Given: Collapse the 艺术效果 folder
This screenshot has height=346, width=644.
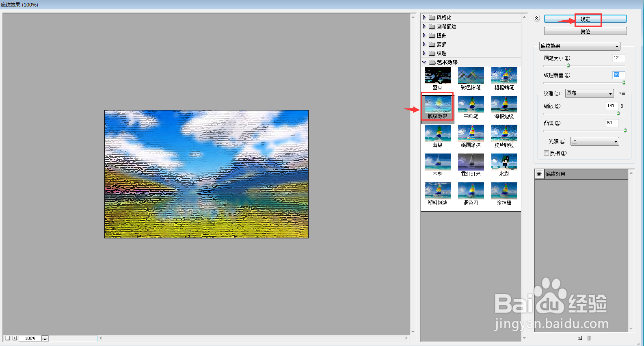Looking at the screenshot, I should 424,62.
